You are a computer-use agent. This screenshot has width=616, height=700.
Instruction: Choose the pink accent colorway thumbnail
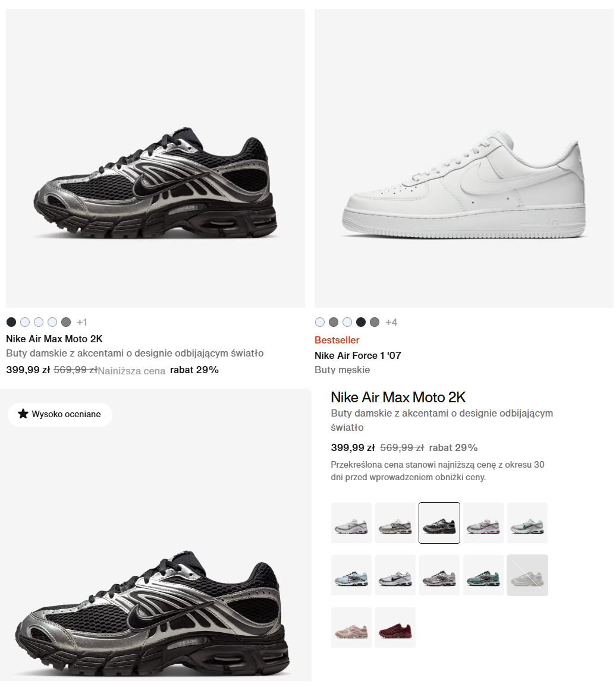pos(483,523)
